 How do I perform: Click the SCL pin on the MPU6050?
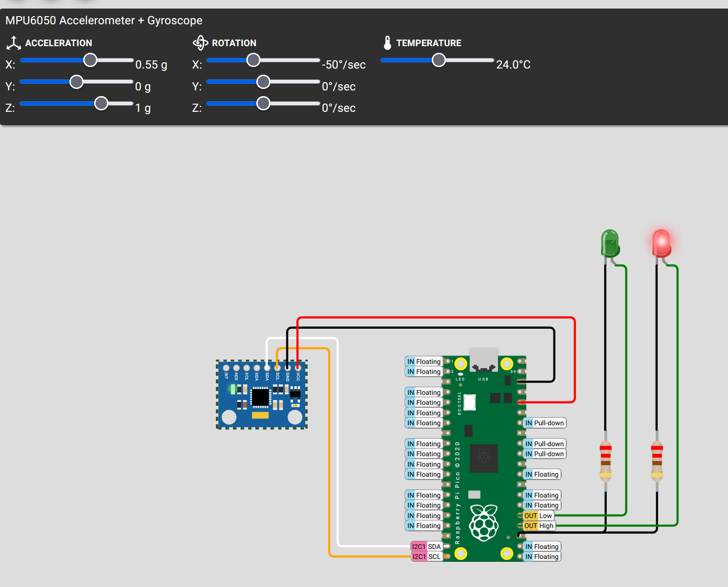[277, 367]
